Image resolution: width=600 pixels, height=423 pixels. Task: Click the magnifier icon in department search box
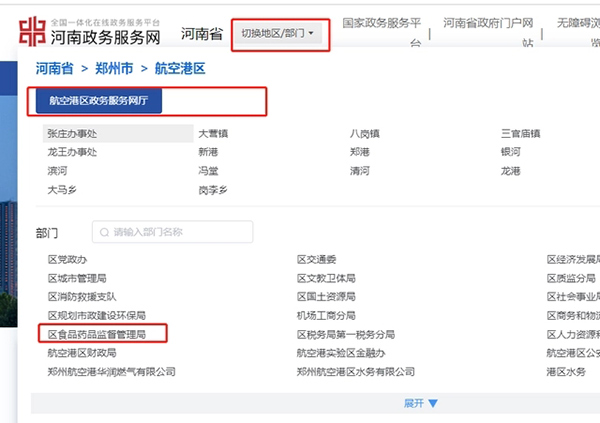click(x=103, y=232)
